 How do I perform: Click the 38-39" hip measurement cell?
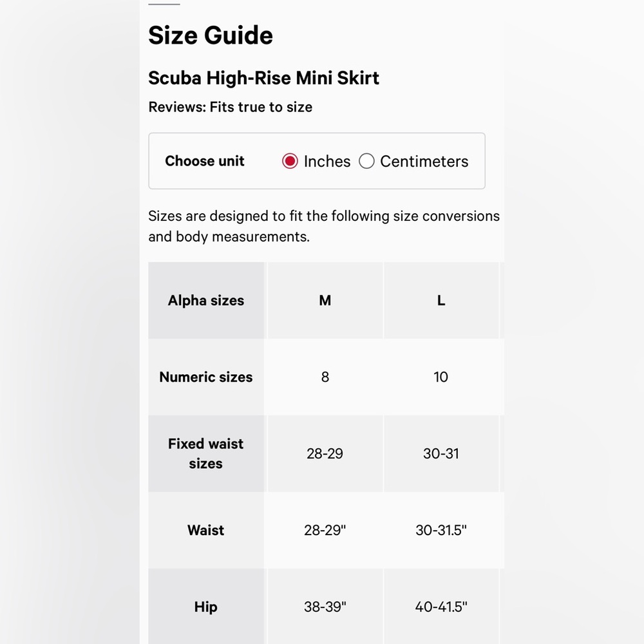pyautogui.click(x=325, y=607)
